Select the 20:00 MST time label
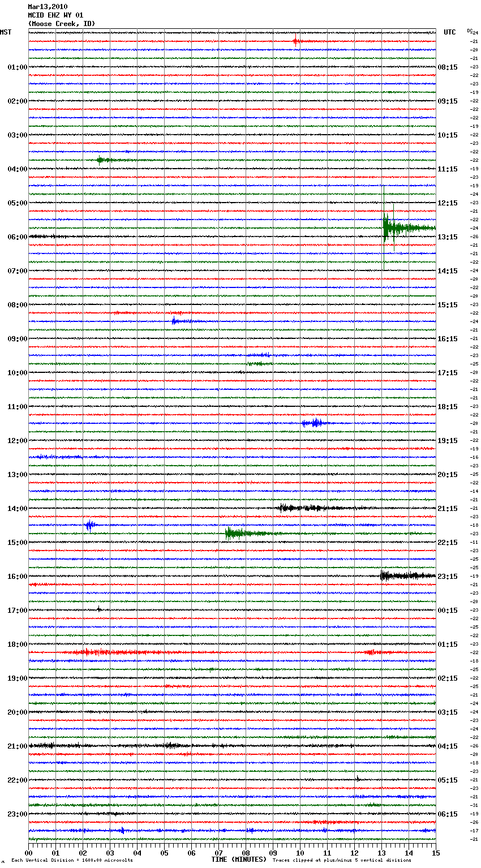 coord(18,712)
